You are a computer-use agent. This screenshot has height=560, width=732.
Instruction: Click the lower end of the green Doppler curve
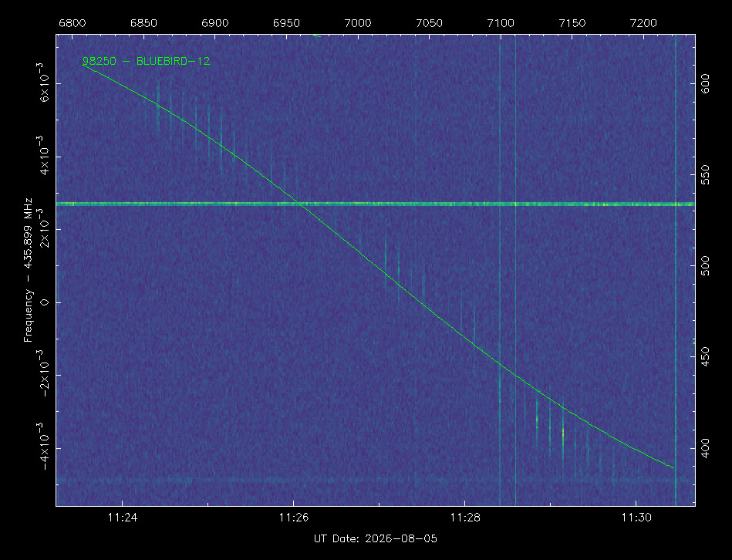673,467
